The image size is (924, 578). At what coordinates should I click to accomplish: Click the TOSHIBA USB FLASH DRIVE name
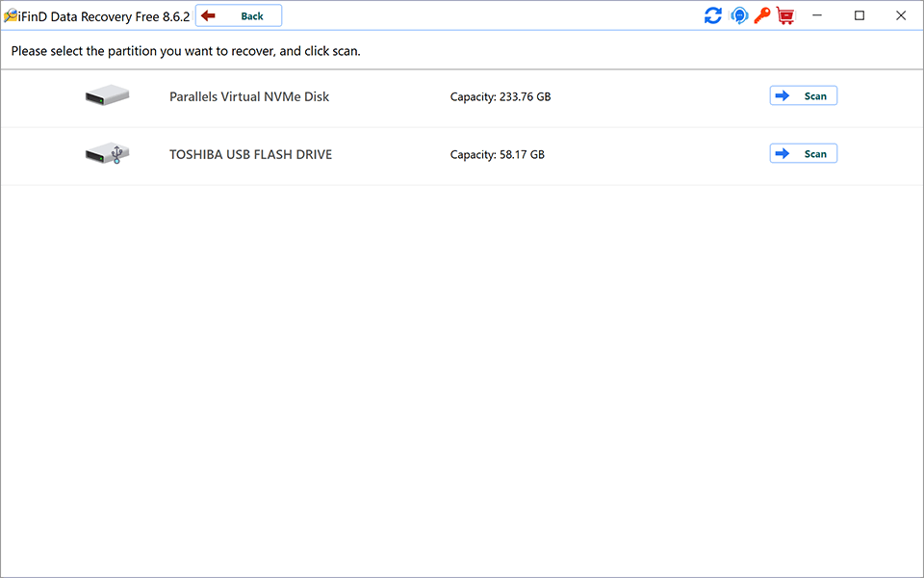point(251,154)
